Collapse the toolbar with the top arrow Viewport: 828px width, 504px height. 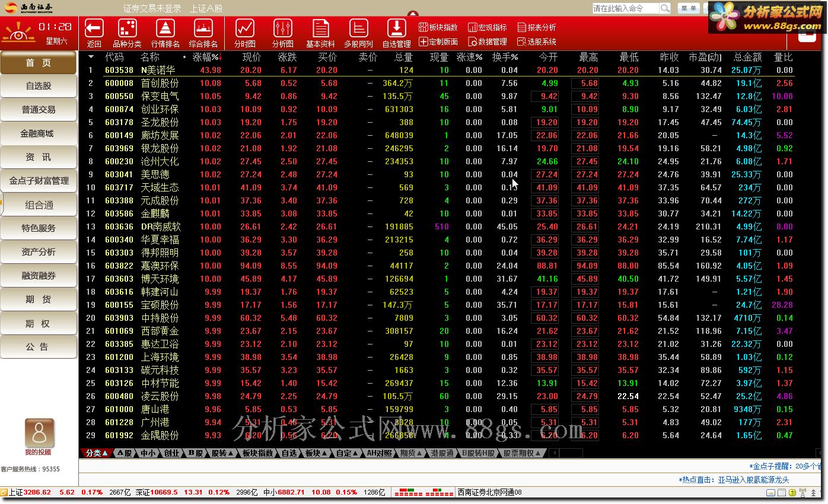[413, 14]
